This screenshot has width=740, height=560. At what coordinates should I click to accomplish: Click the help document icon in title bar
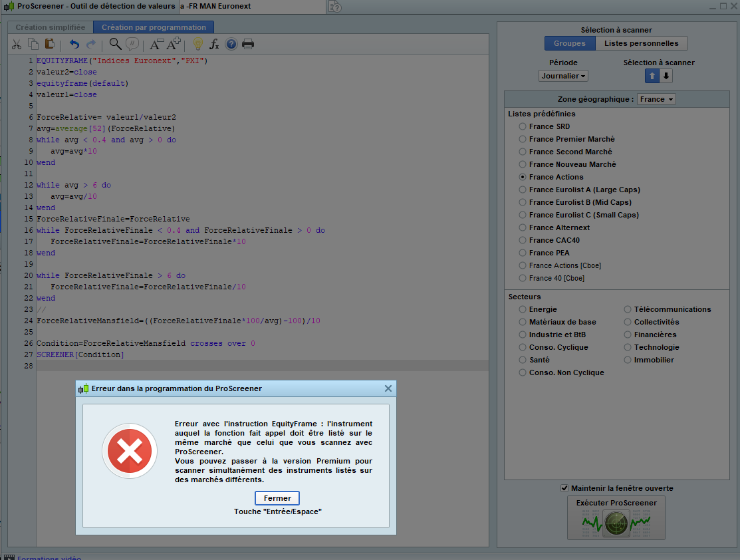point(334,7)
